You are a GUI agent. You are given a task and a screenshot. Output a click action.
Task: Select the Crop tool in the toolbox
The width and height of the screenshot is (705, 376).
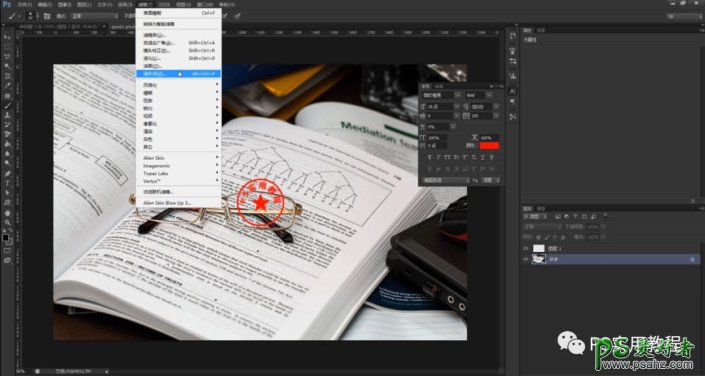pyautogui.click(x=7, y=76)
